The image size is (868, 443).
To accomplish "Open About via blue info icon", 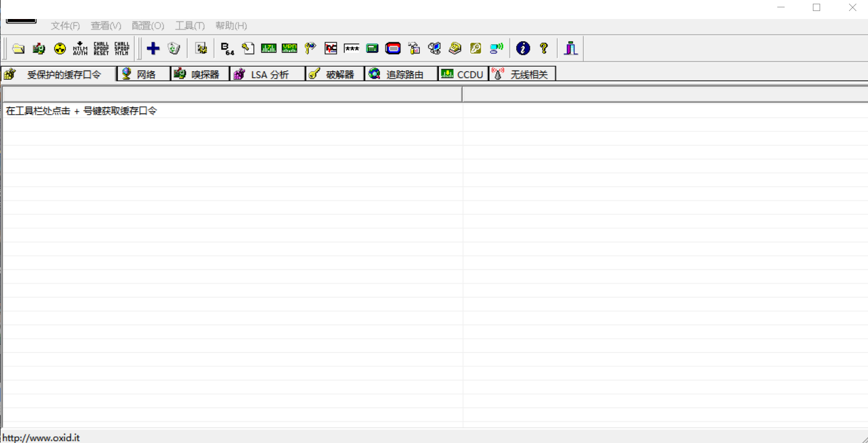I will (523, 48).
